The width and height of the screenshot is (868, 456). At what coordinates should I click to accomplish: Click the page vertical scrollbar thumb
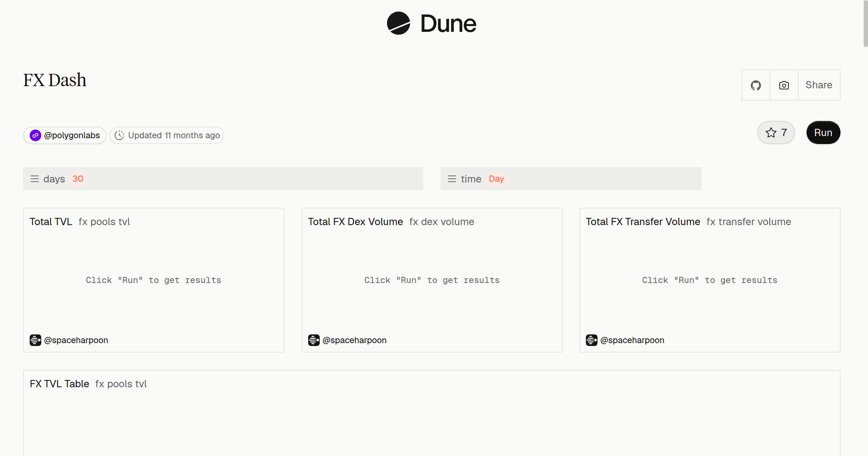865,24
